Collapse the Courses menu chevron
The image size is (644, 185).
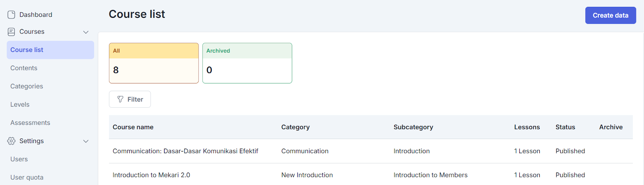coord(86,32)
